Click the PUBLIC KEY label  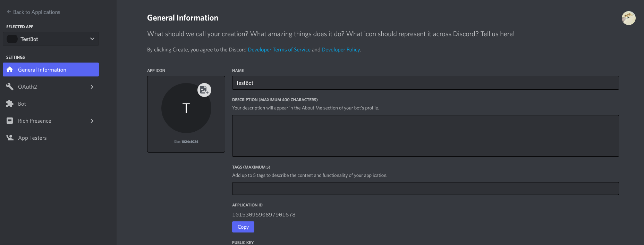(243, 243)
